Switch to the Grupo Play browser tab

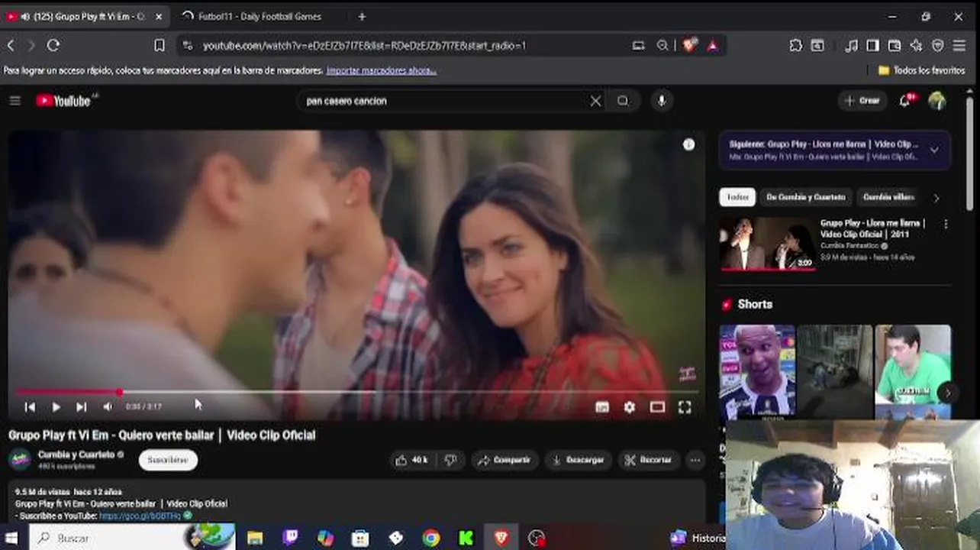pos(85,16)
